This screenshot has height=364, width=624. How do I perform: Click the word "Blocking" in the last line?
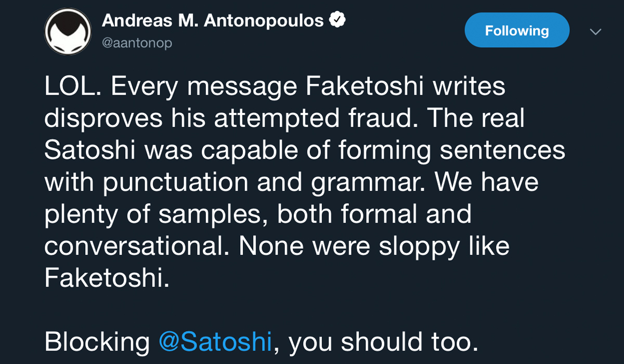[x=97, y=341]
